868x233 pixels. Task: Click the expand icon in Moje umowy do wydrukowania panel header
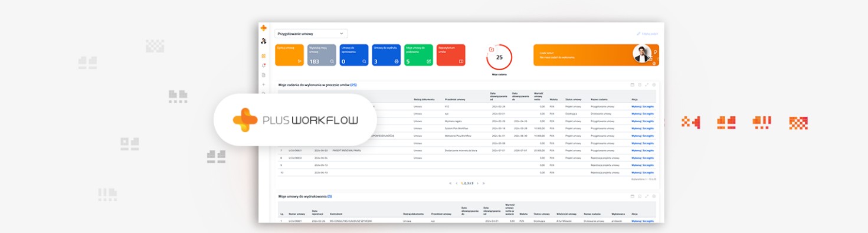[x=647, y=196]
